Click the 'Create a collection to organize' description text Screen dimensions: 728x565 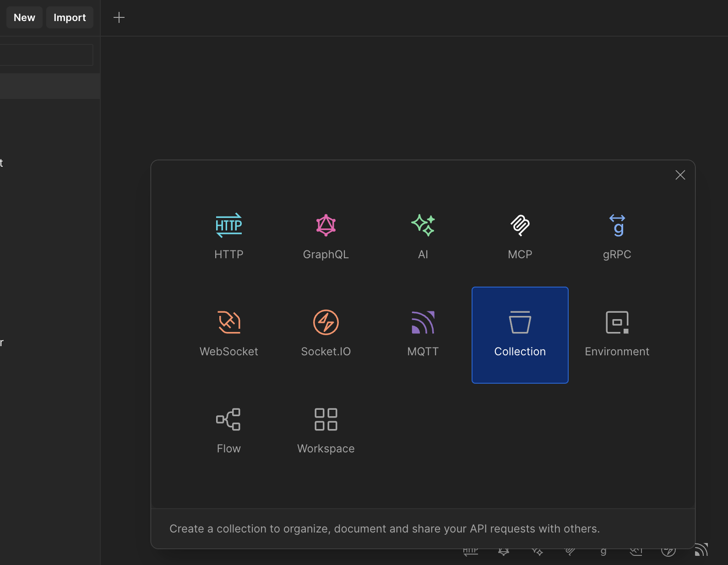point(385,529)
